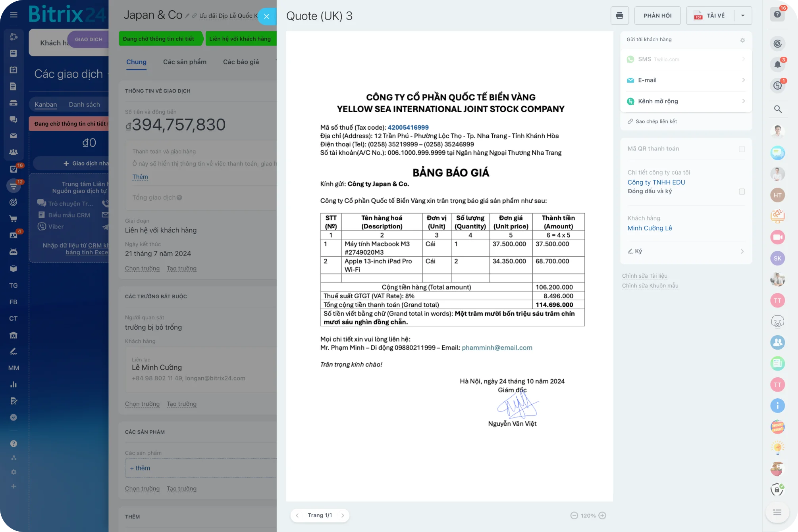The height and width of the screenshot is (532, 798).
Task: Switch to Các sản phẩm tab
Action: tap(185, 62)
